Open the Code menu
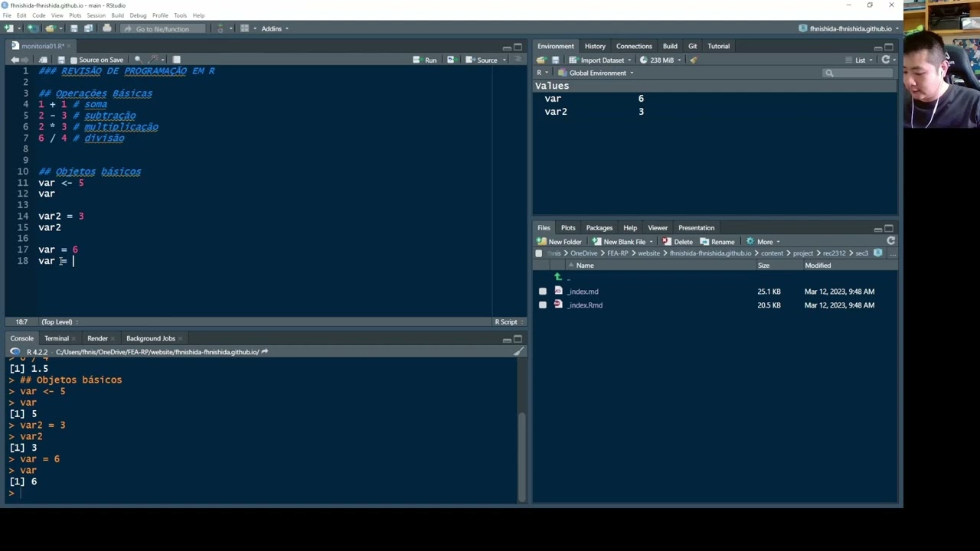The width and height of the screenshot is (980, 551). (x=38, y=15)
